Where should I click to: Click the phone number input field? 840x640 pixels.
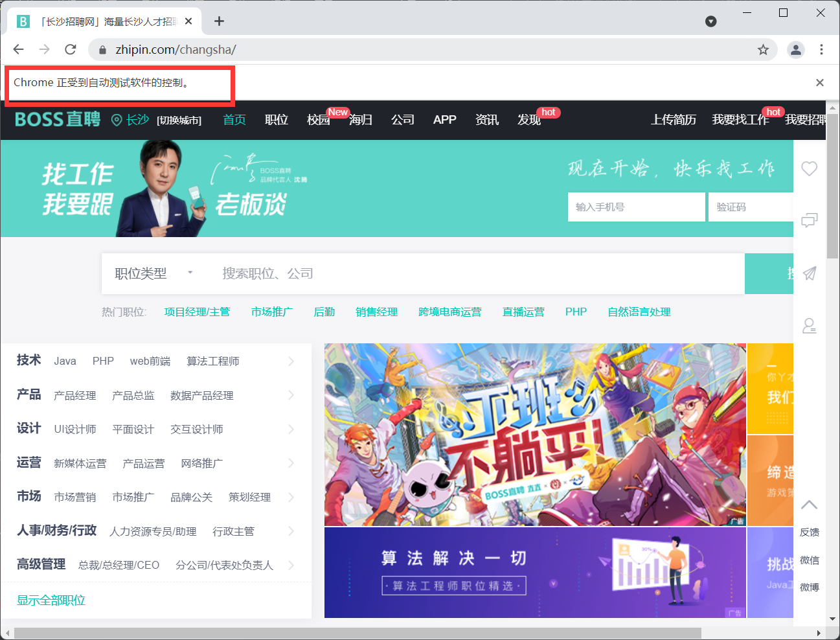click(636, 207)
